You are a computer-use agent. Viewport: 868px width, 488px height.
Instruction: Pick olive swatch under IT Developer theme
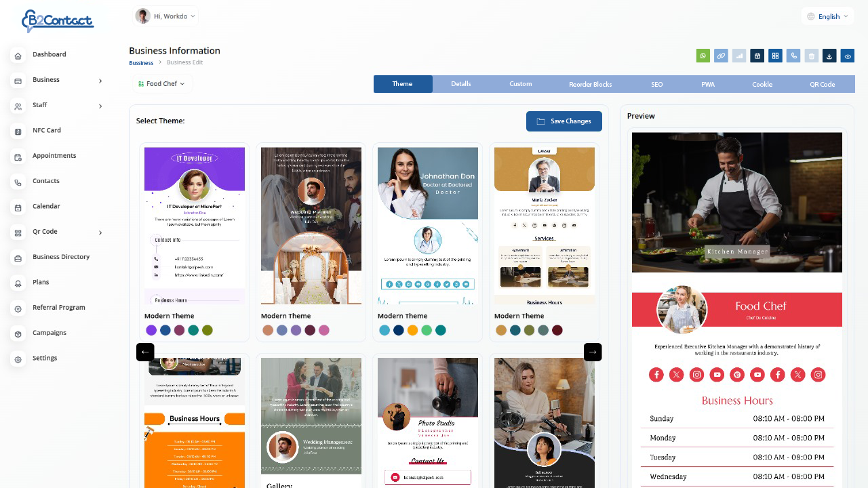click(208, 330)
